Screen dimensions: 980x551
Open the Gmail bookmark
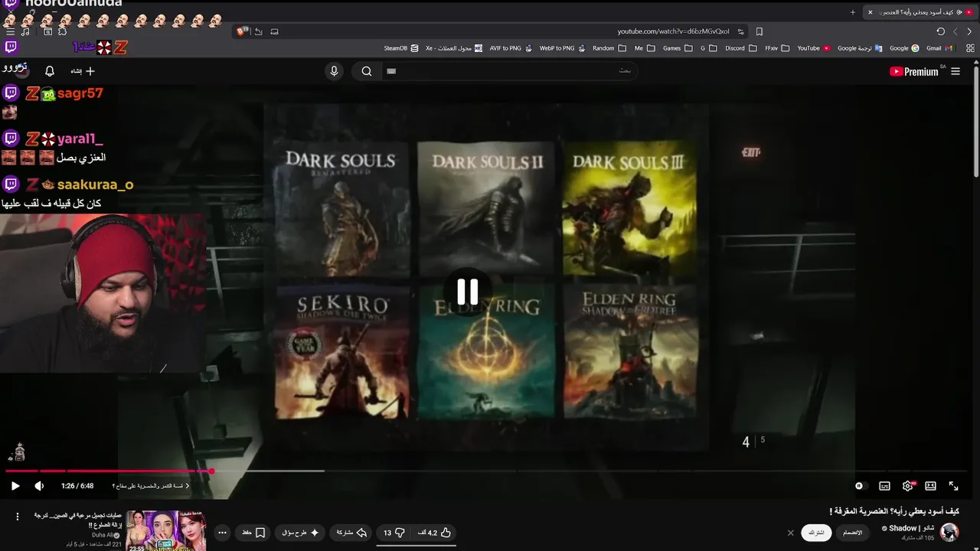pos(939,48)
